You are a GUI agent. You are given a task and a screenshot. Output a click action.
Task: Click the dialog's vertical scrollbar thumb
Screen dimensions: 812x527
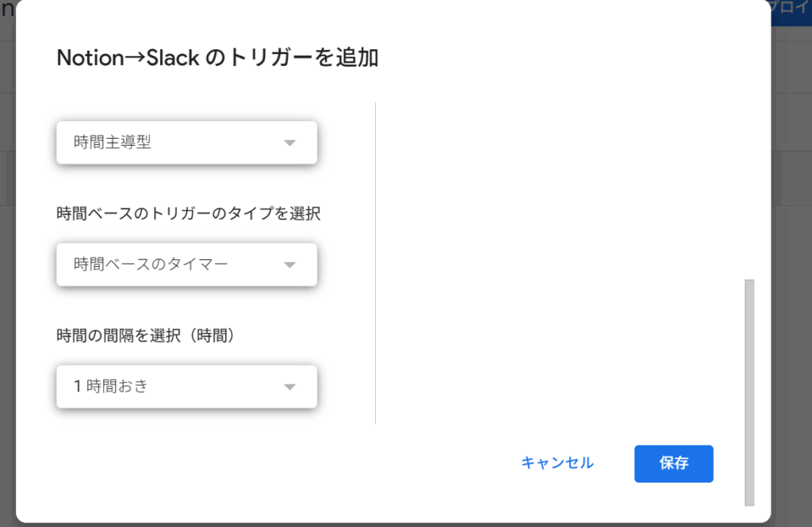point(749,392)
